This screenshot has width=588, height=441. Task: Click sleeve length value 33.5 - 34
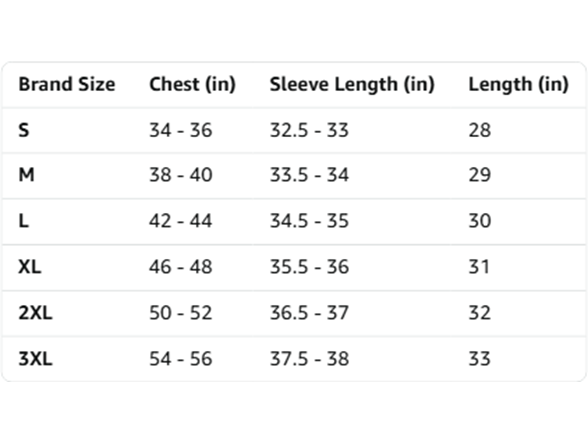point(309,175)
